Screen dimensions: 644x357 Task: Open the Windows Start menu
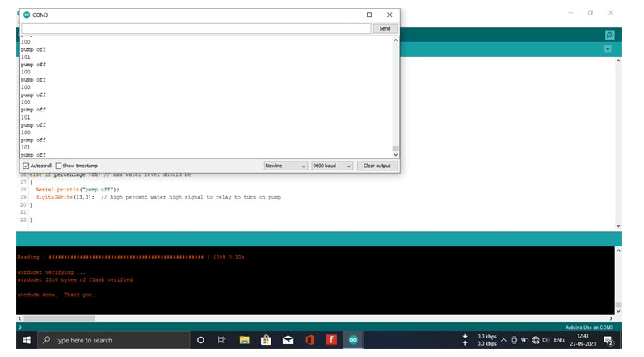pos(27,340)
